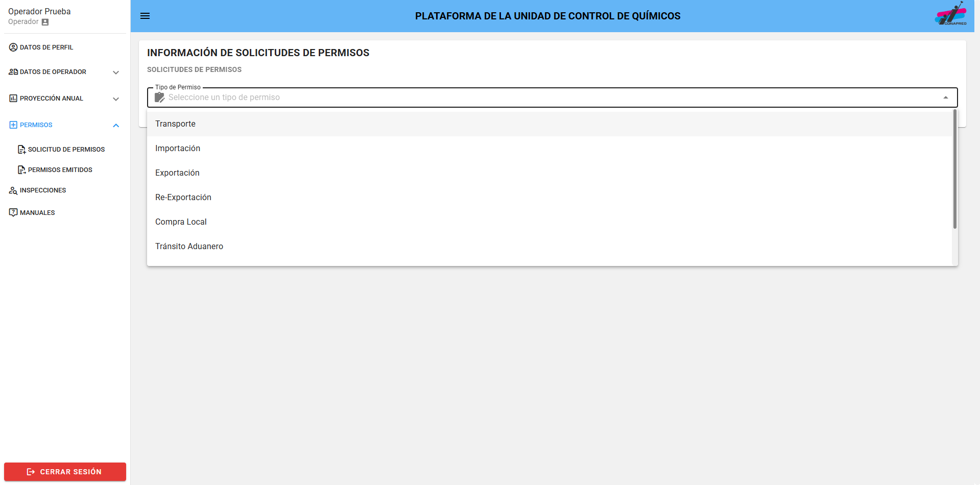980x485 pixels.
Task: Expand Datos de Operador chevron
Action: [x=116, y=72]
